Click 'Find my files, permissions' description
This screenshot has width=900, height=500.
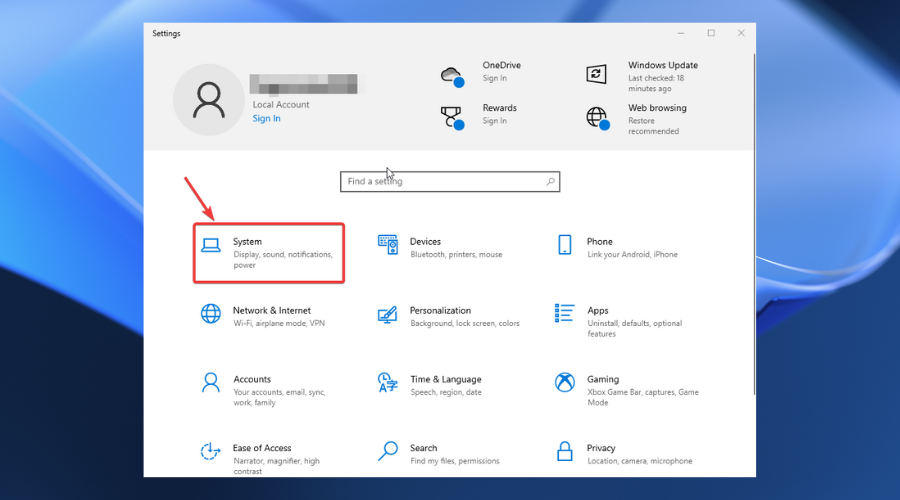pyautogui.click(x=455, y=461)
